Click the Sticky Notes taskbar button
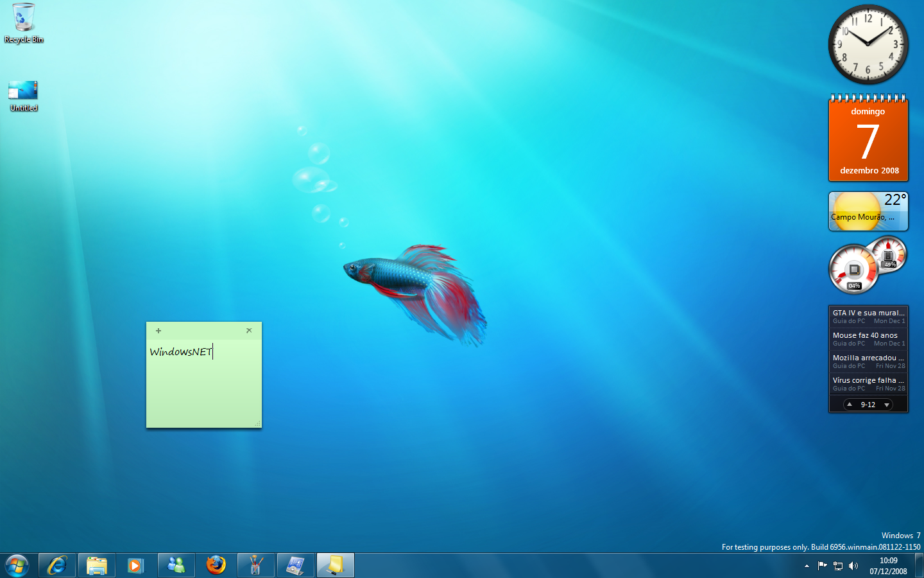The width and height of the screenshot is (924, 578). pyautogui.click(x=336, y=565)
